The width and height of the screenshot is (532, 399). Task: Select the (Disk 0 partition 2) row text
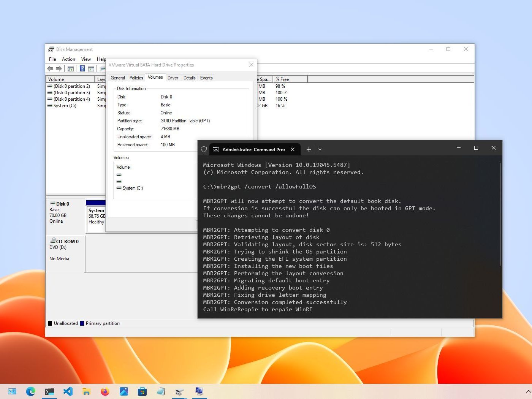(x=72, y=86)
